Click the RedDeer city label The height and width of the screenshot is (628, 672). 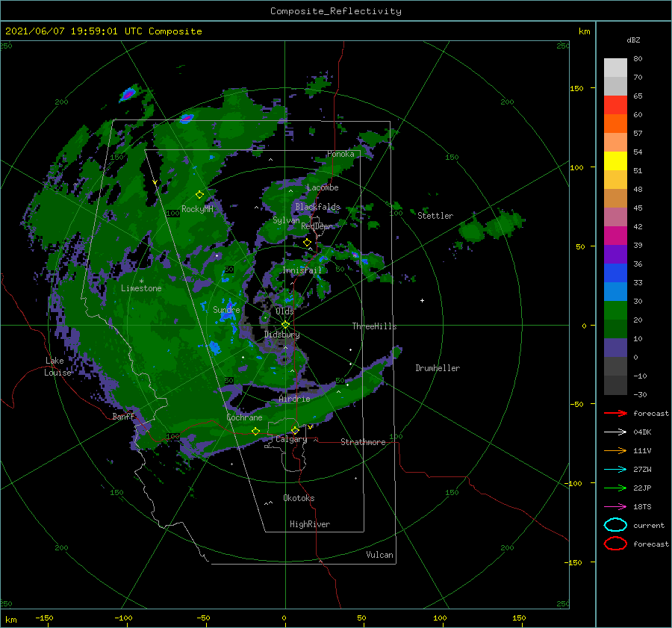point(317,226)
